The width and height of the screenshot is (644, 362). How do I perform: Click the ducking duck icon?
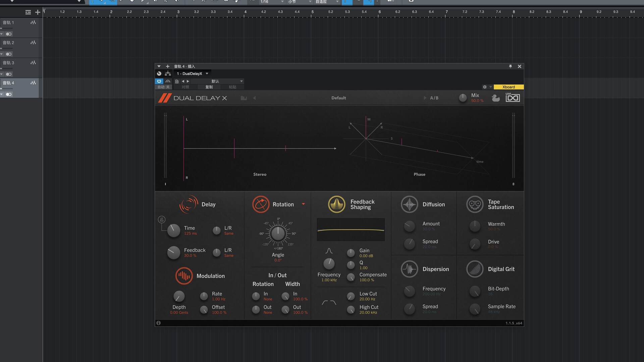coord(495,98)
